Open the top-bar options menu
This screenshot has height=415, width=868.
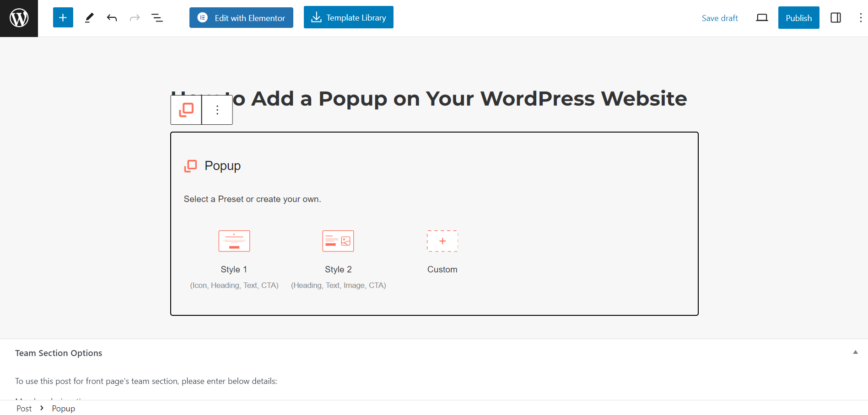[x=861, y=18]
